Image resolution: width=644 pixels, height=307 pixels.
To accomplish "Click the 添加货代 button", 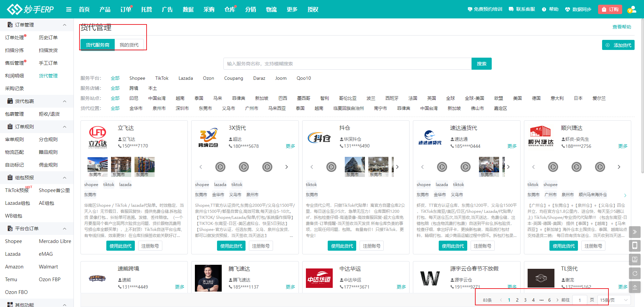I will pos(619,45).
